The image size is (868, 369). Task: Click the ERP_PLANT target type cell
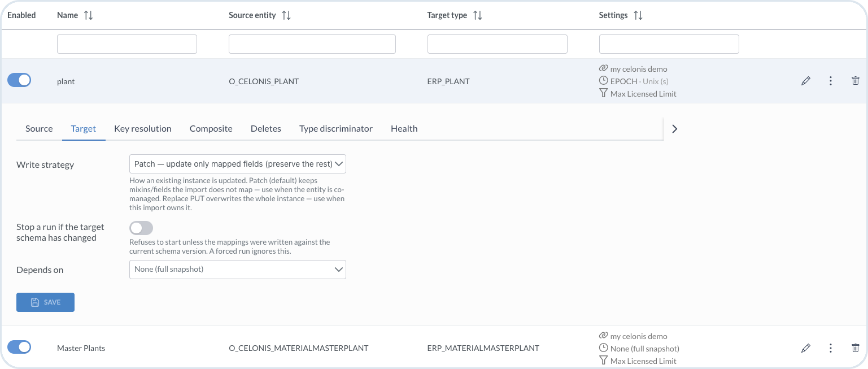(448, 81)
